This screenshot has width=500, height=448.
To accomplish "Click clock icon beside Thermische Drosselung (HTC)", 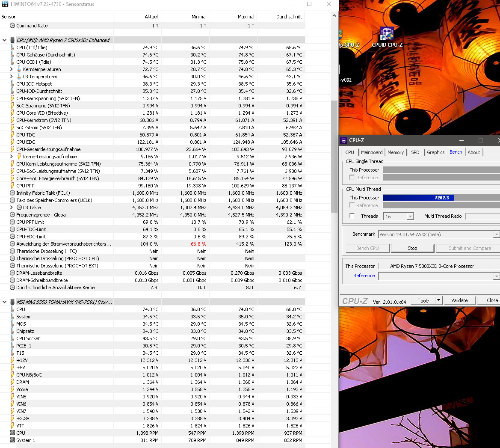I will click(12, 251).
